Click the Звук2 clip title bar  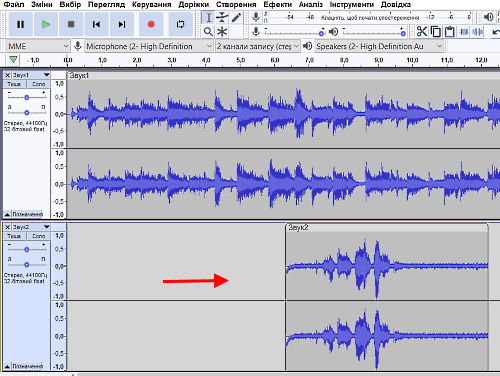[387, 228]
